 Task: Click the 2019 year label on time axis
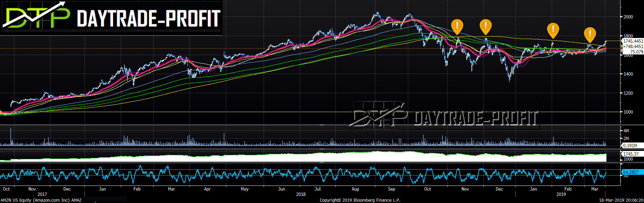tap(561, 194)
